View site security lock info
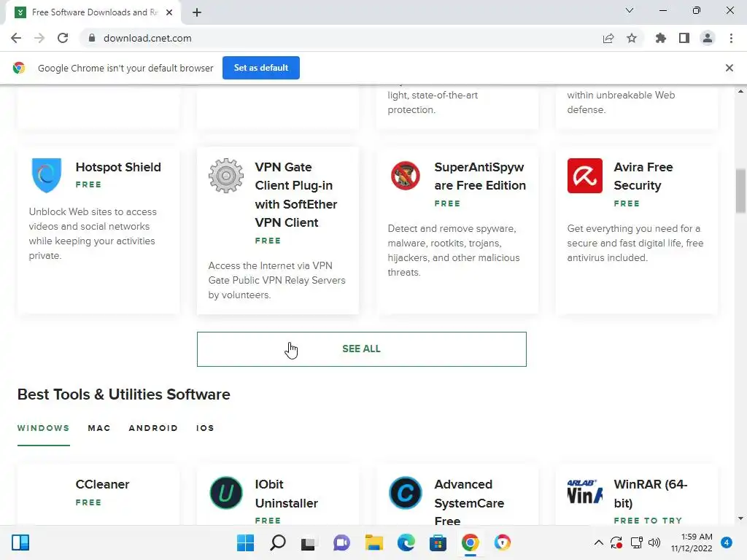The image size is (747, 560). [x=92, y=38]
